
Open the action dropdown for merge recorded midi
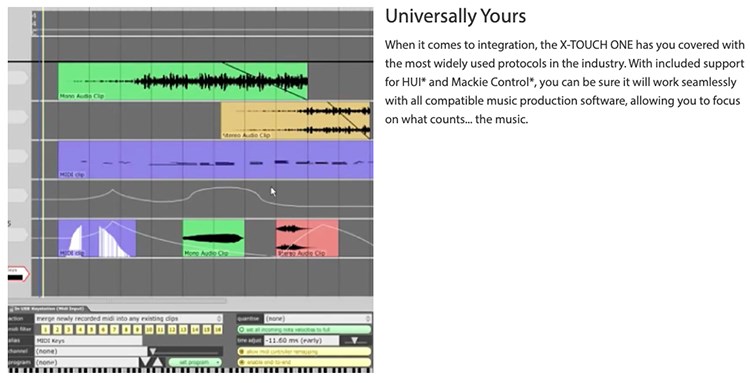128,318
